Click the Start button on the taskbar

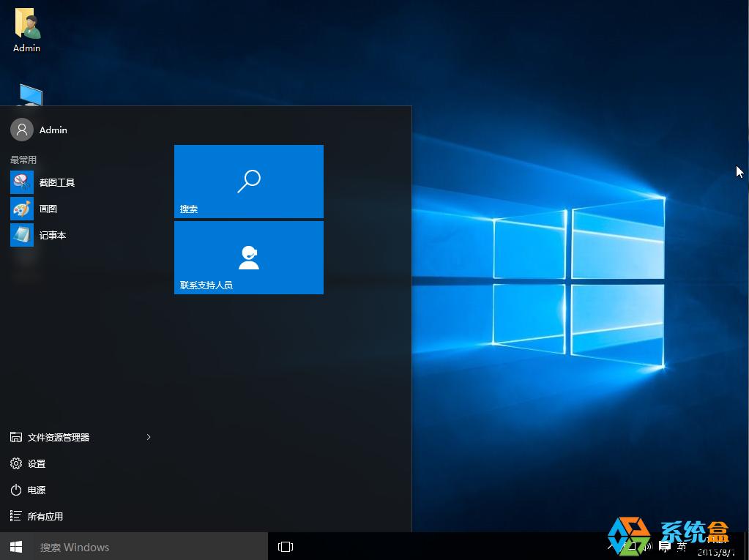(x=15, y=546)
